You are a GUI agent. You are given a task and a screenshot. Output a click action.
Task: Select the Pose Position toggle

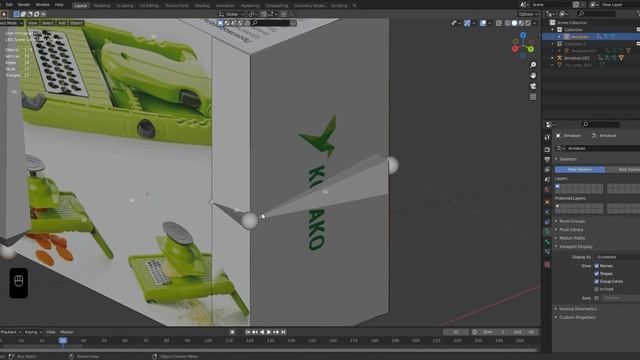(x=580, y=169)
